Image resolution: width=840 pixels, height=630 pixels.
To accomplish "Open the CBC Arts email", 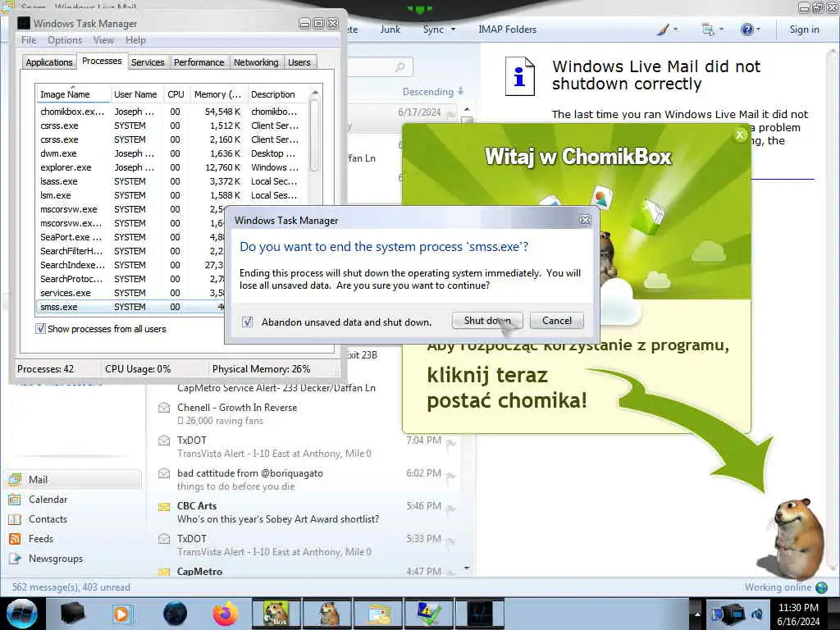I will (305, 512).
